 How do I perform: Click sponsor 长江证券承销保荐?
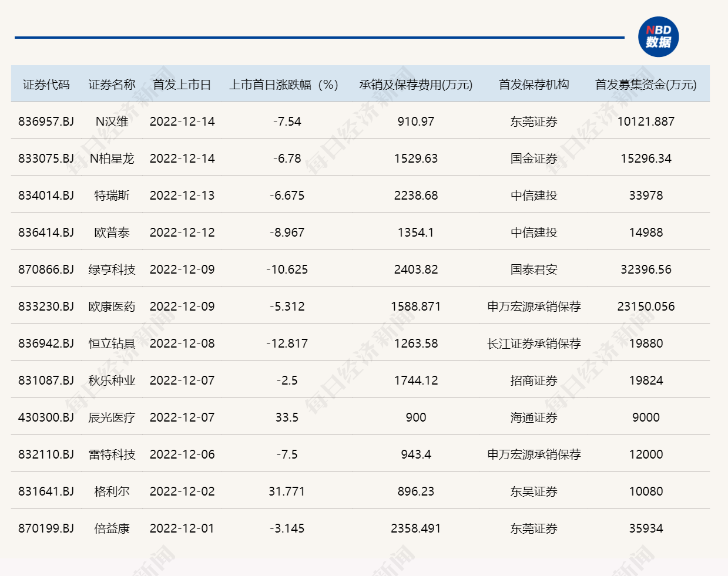point(534,343)
